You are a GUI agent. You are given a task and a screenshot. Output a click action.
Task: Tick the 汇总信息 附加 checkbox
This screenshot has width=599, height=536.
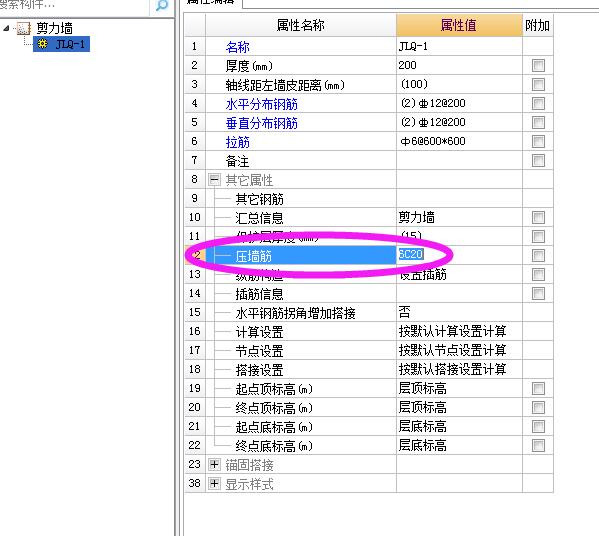click(x=538, y=217)
